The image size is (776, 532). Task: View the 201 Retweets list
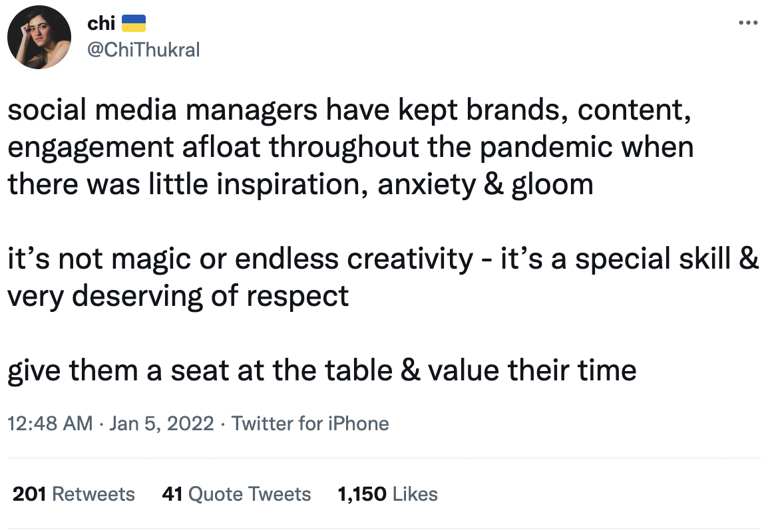tap(74, 494)
